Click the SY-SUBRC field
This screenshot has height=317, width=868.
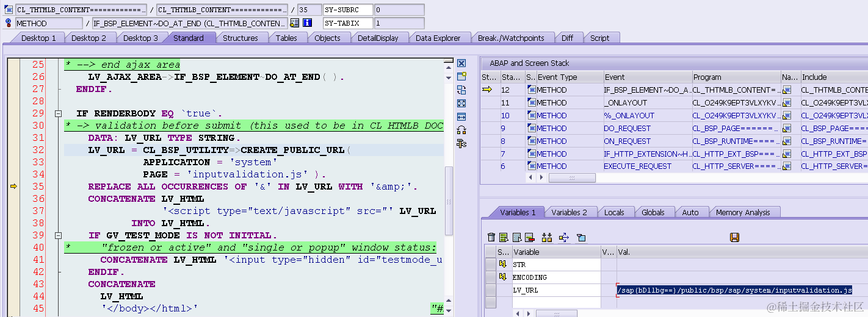pos(348,10)
